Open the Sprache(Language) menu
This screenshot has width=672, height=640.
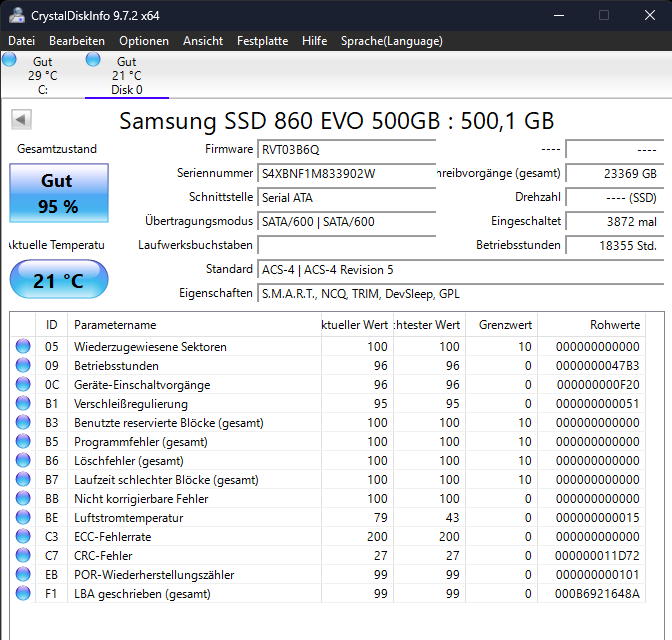(x=392, y=41)
